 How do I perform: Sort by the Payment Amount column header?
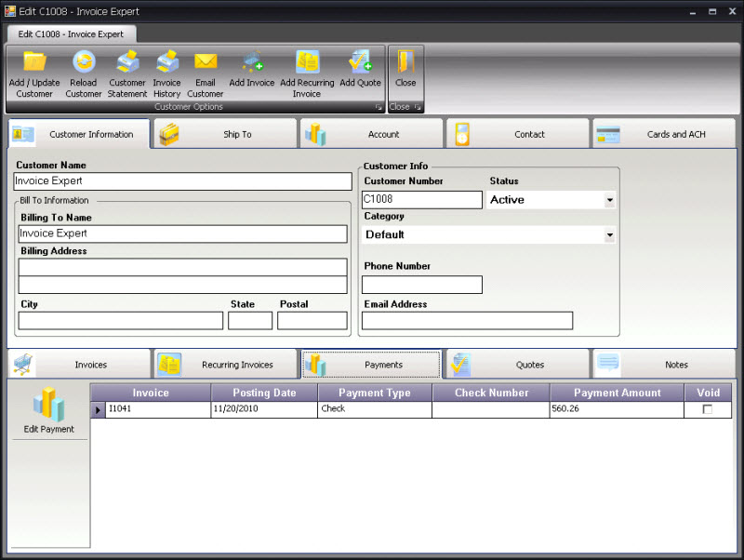618,393
